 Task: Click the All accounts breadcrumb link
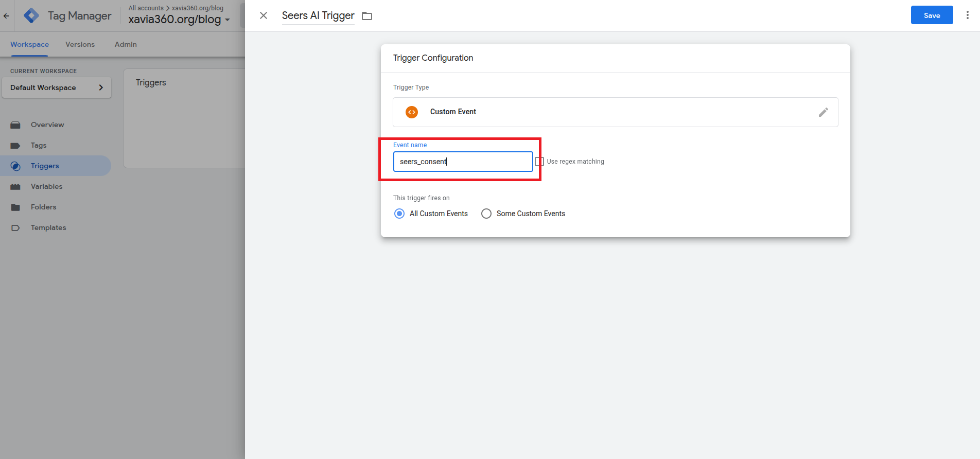pos(146,8)
